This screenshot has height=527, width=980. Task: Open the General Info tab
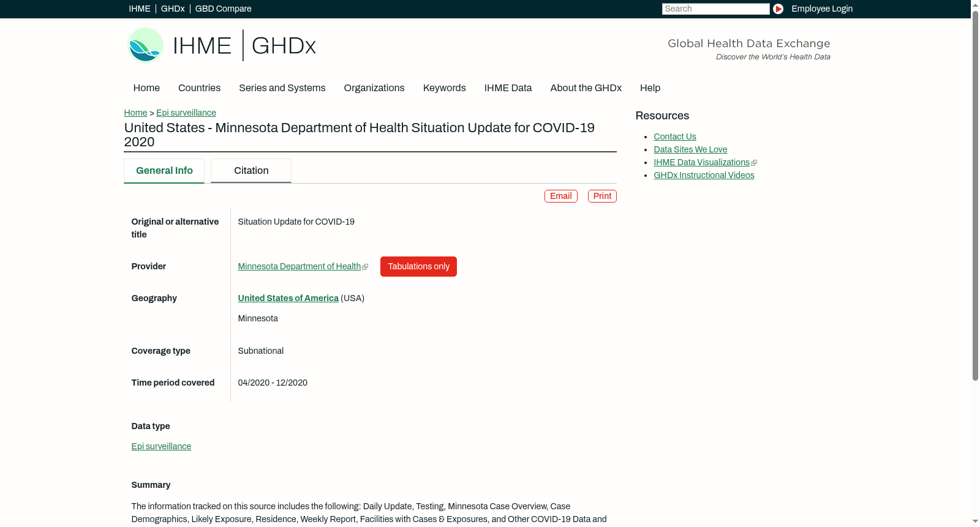click(164, 171)
